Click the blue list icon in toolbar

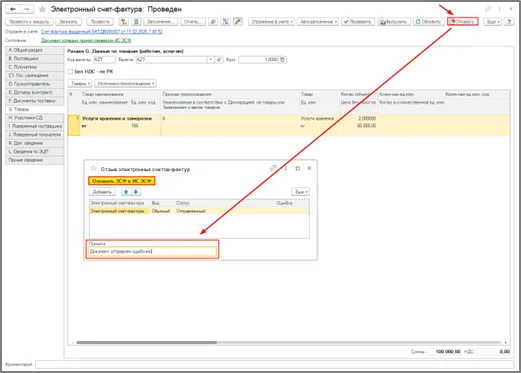click(x=136, y=22)
